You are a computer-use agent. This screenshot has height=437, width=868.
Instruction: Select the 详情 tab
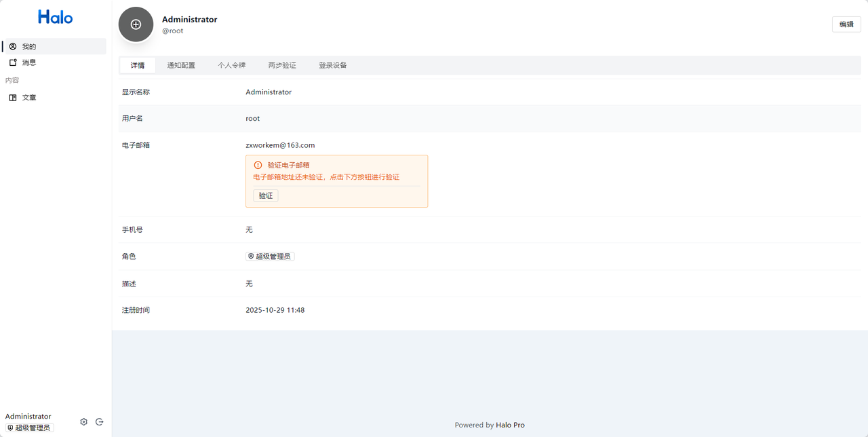138,65
